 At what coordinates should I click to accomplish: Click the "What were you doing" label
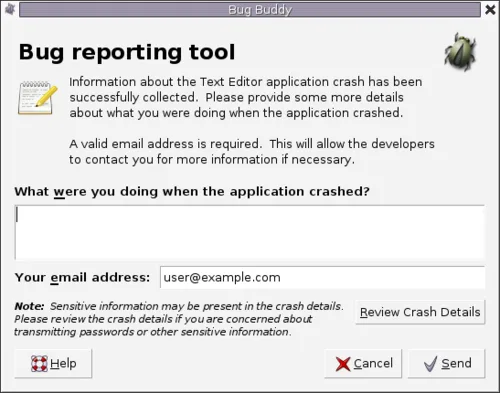[x=192, y=192]
